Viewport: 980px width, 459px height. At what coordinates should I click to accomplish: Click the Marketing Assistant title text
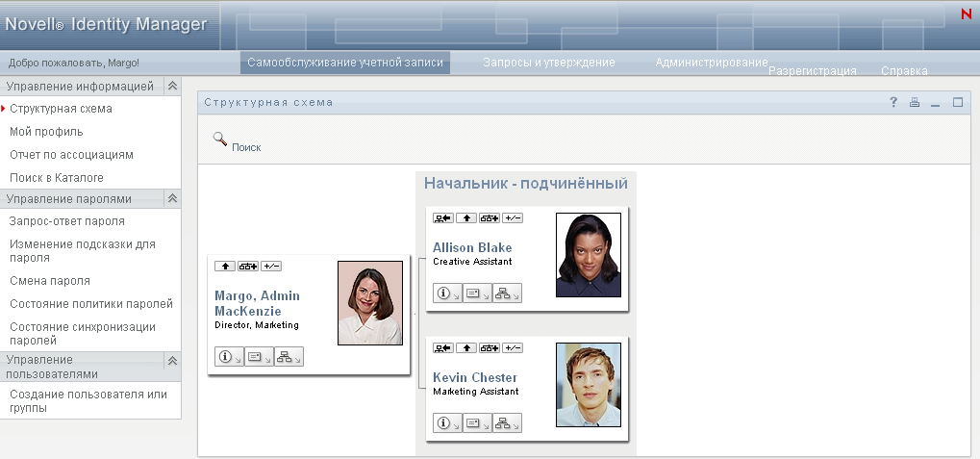(476, 392)
